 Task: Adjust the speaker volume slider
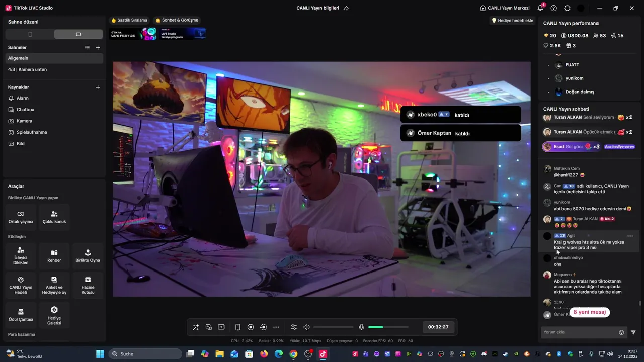(333, 327)
